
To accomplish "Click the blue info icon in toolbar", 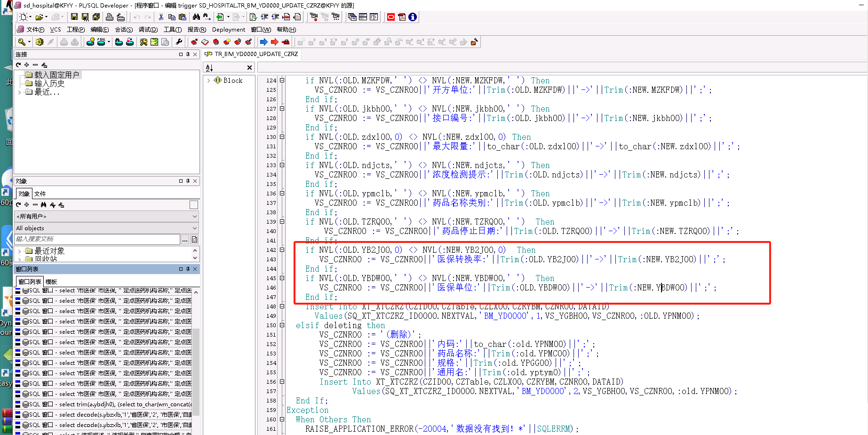I will pos(413,17).
